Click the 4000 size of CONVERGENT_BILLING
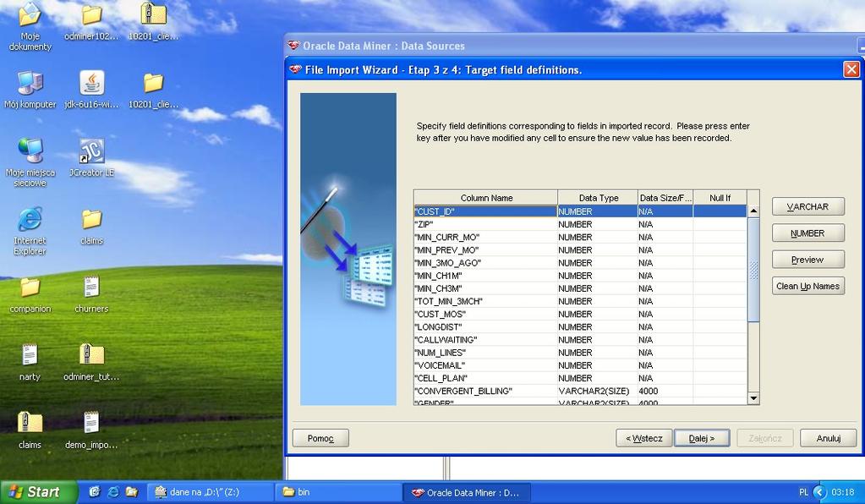 (665, 391)
